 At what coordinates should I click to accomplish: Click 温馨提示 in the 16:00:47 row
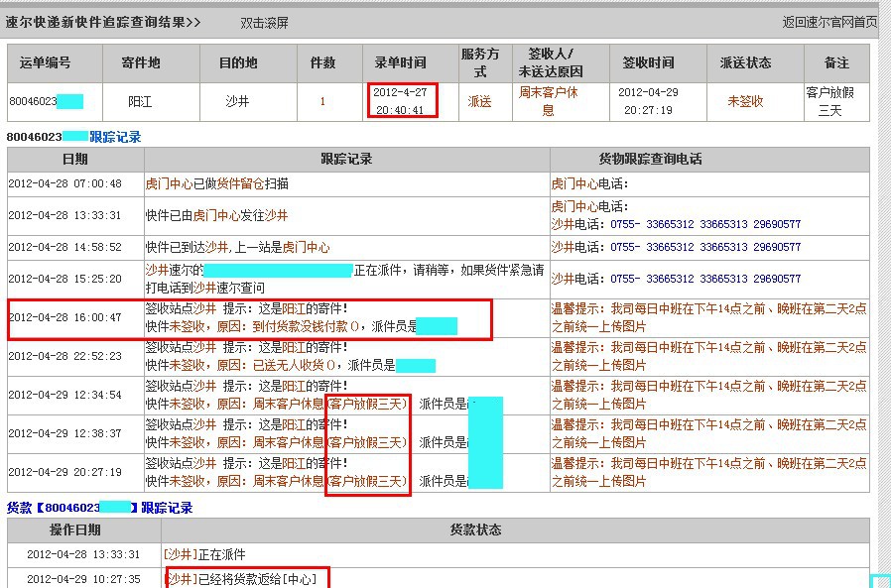(x=575, y=308)
